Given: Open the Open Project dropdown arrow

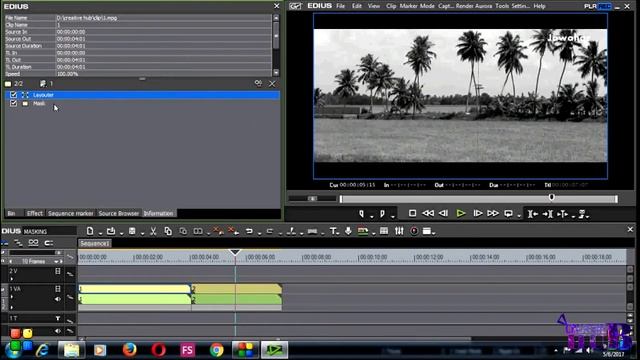Looking at the screenshot, I should 121,233.
